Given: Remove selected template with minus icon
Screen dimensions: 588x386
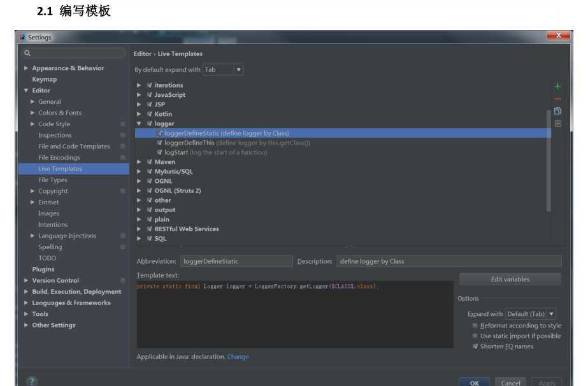Looking at the screenshot, I should 557,99.
